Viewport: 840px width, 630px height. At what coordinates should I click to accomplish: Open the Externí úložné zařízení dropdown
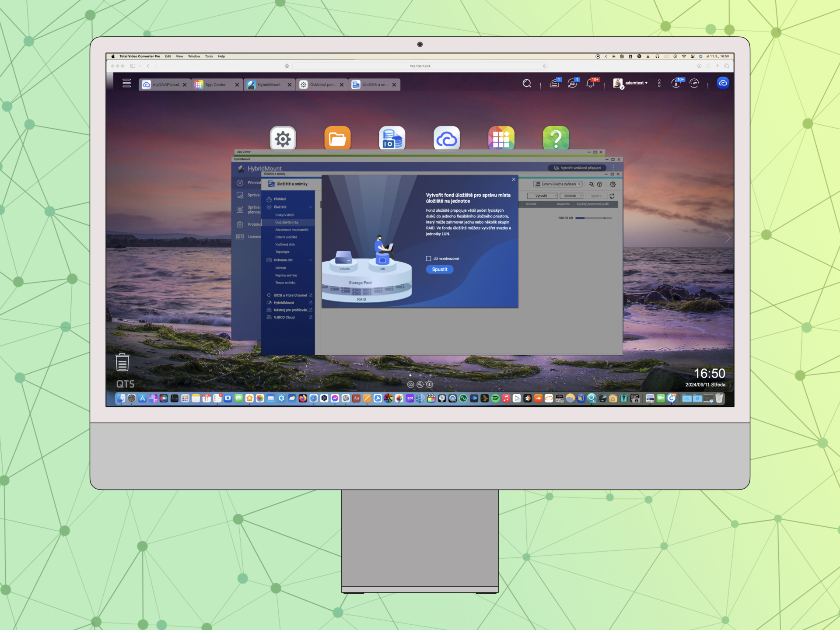click(x=558, y=184)
